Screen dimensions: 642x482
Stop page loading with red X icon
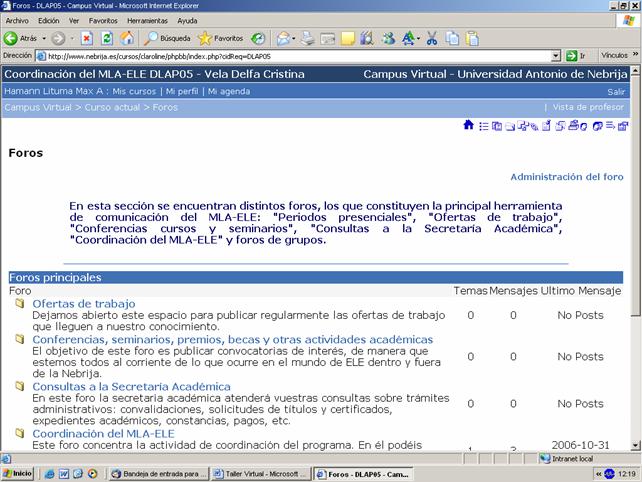coord(86,38)
